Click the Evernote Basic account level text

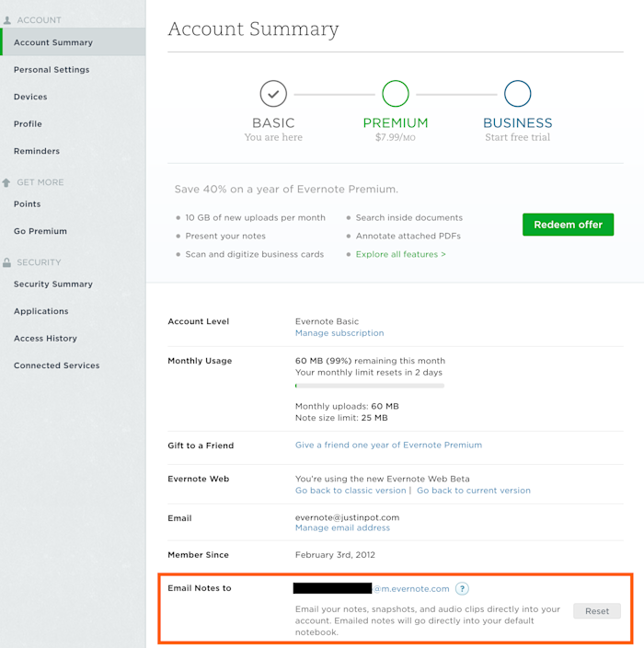[x=327, y=321]
